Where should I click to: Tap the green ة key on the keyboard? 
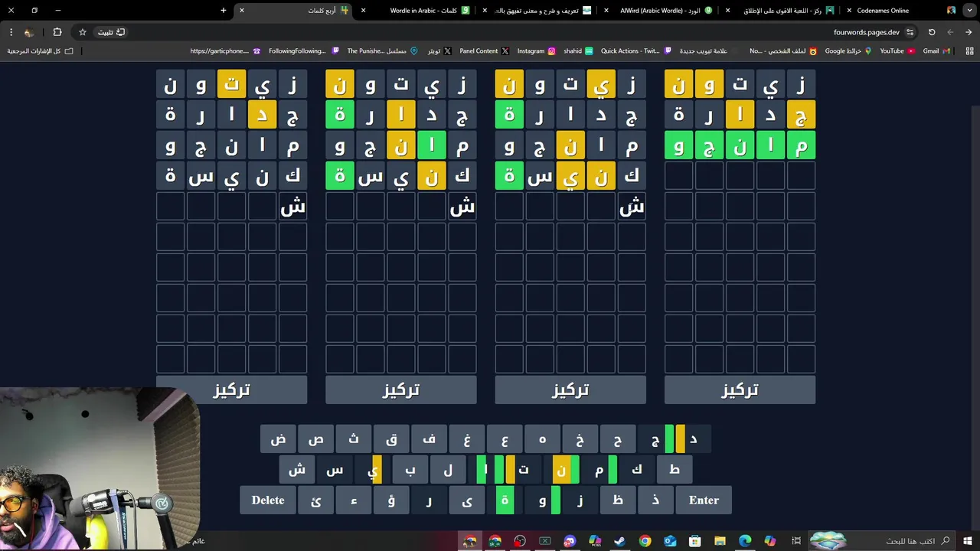coord(505,500)
